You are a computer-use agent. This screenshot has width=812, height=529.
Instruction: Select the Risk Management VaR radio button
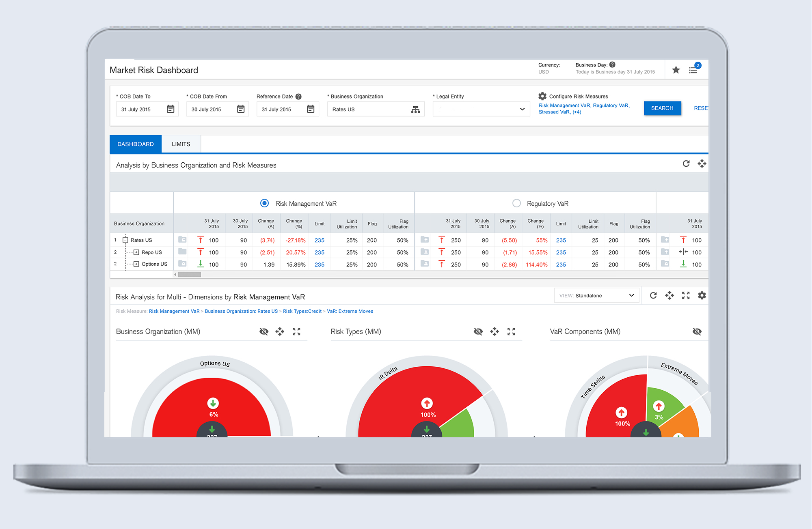(x=264, y=203)
